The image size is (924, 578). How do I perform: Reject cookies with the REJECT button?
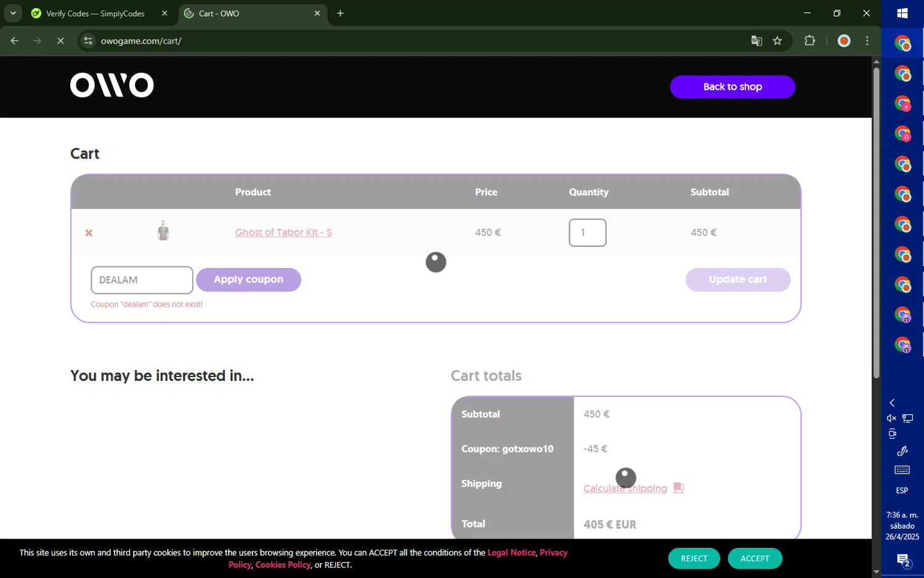[x=694, y=558]
